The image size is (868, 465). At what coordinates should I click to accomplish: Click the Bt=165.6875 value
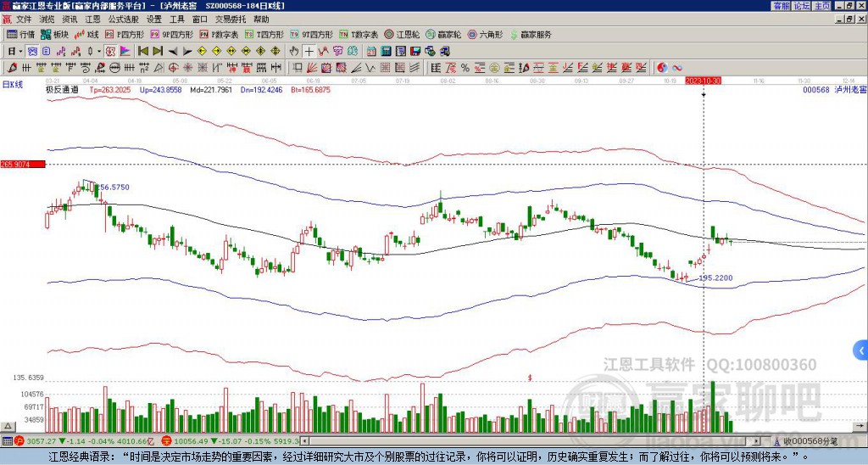[310, 89]
